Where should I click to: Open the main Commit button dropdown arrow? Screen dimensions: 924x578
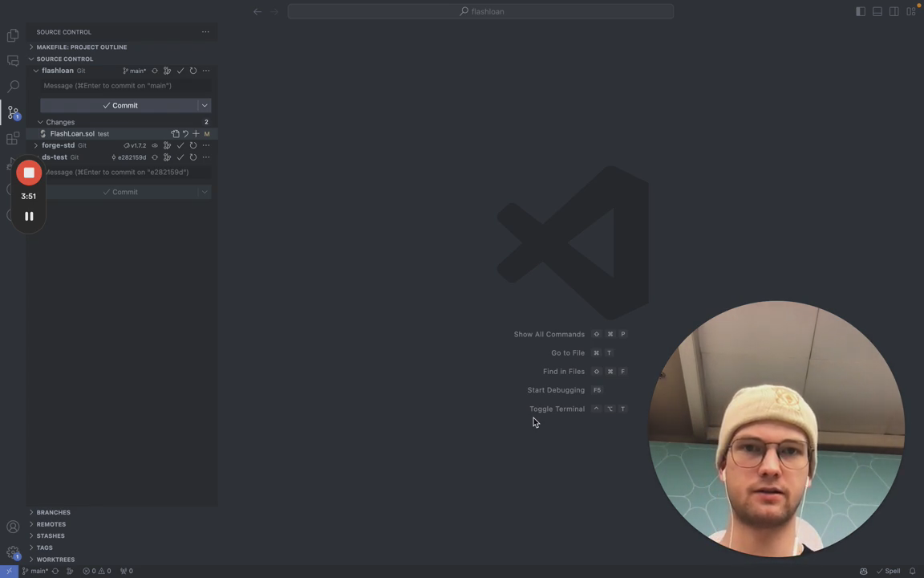click(205, 106)
